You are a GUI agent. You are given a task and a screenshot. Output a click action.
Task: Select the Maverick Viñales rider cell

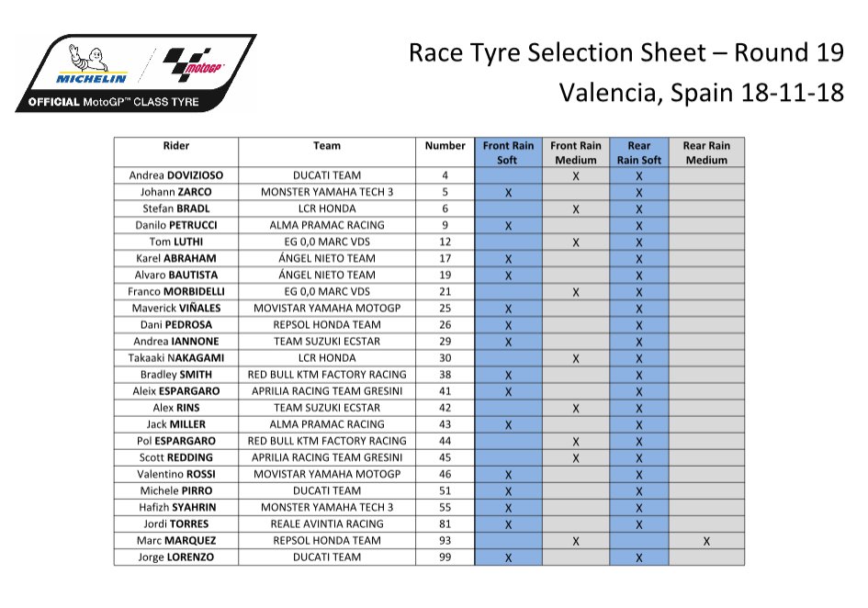(x=175, y=309)
